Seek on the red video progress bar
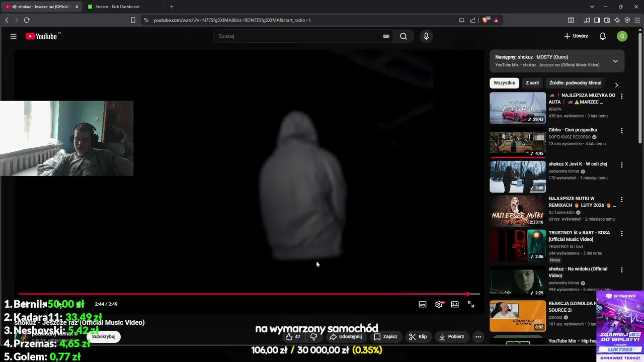 click(x=249, y=294)
